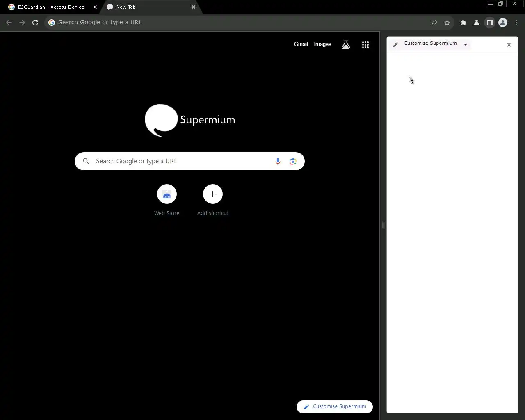
Task: Close the Customise Supermium side panel
Action: 509,45
